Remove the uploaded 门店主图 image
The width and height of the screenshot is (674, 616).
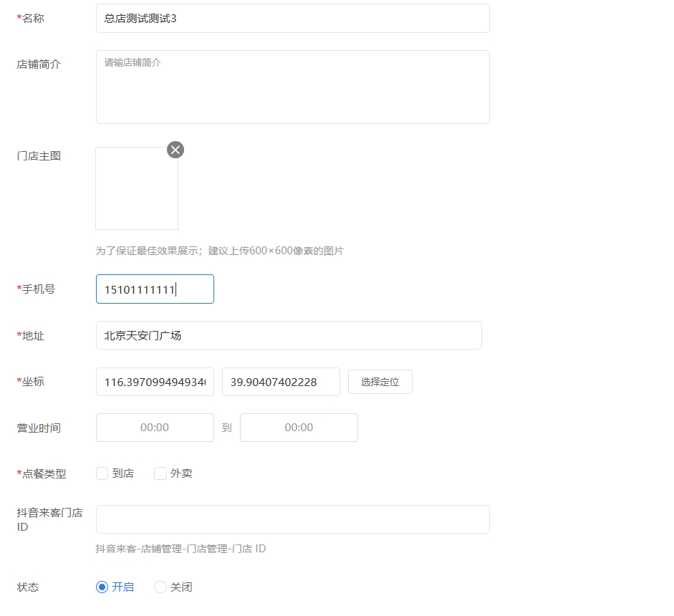tap(175, 150)
